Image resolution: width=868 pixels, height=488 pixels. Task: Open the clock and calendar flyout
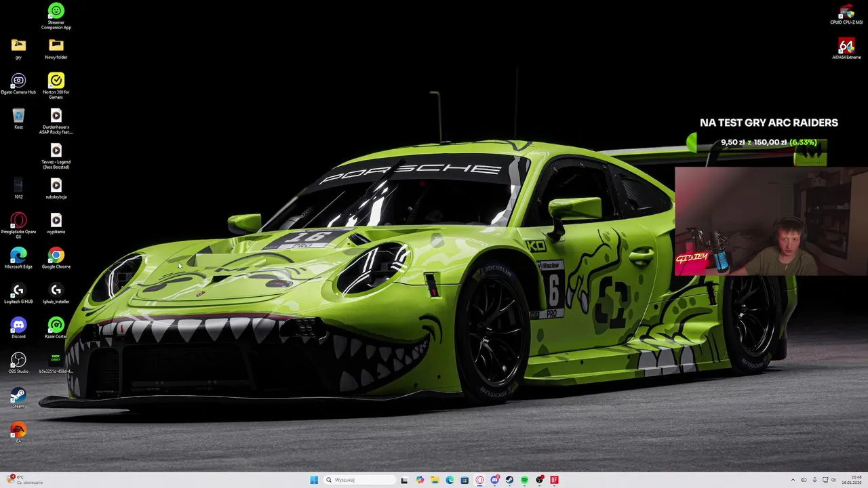click(x=852, y=480)
